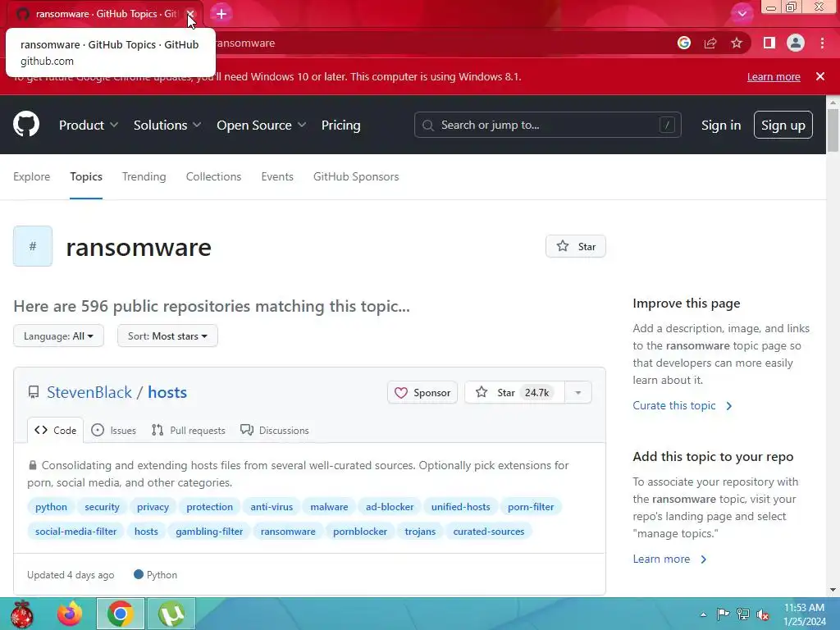Dismiss the Windows 8.1 update warning bar
This screenshot has width=840, height=630.
point(820,76)
